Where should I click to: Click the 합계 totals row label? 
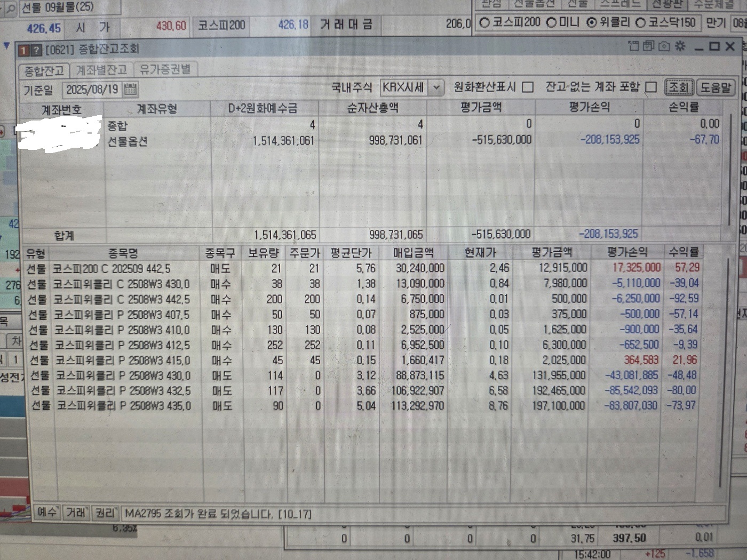point(64,235)
